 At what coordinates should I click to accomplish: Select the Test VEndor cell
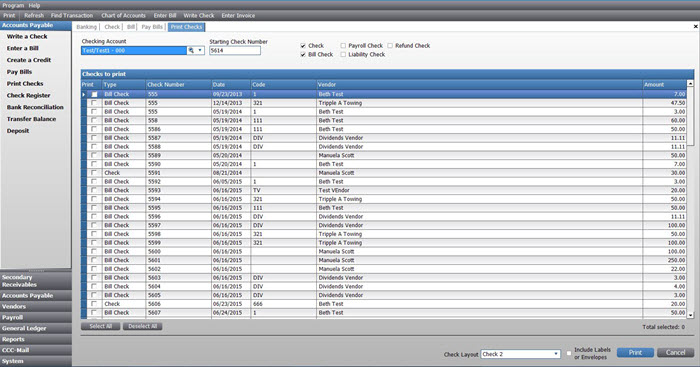tap(479, 190)
